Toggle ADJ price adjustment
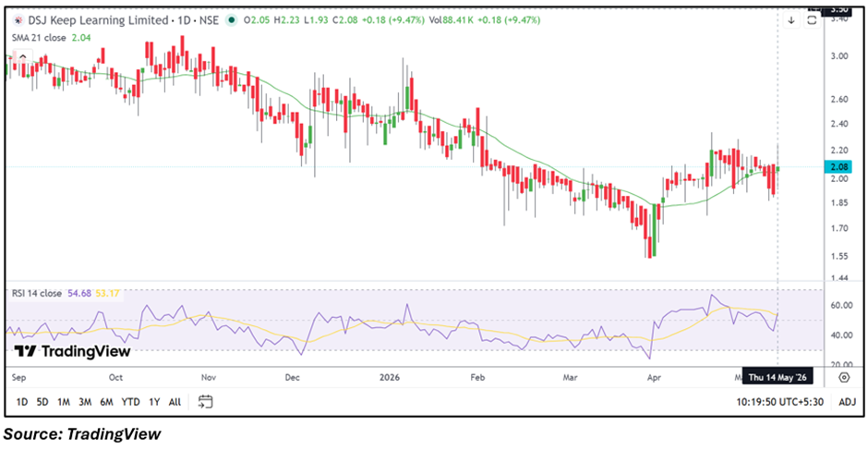The width and height of the screenshot is (868, 450). 847,402
